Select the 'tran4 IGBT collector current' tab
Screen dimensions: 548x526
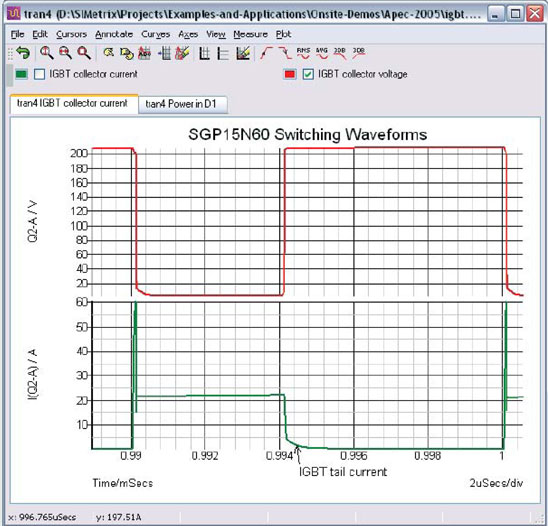(74, 103)
